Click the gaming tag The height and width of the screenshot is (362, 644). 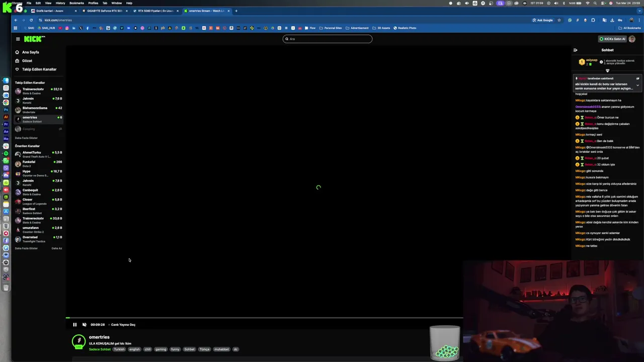160,349
